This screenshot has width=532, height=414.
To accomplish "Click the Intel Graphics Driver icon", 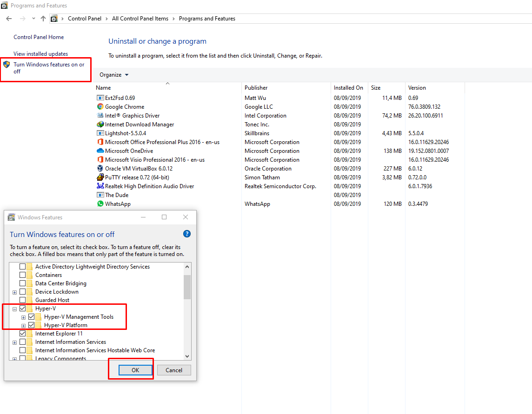I will (100, 115).
